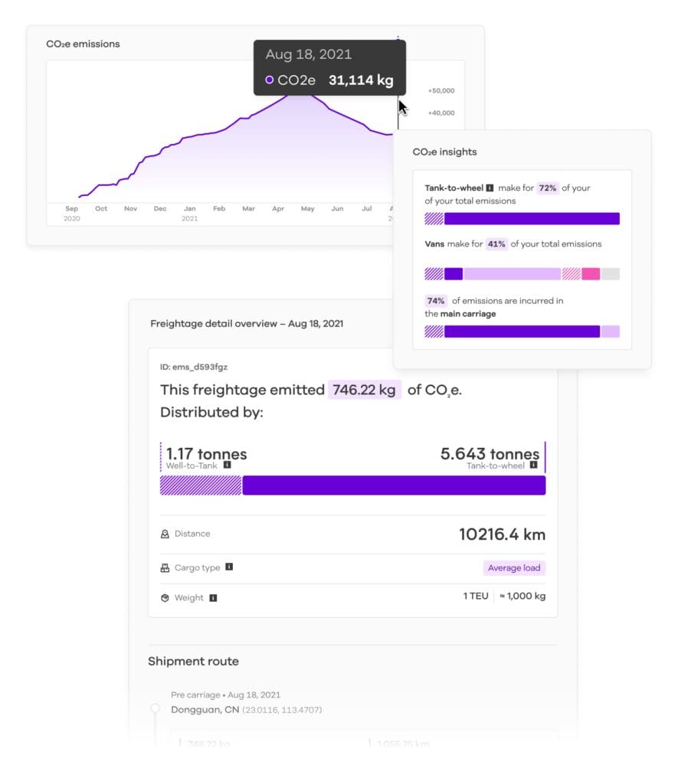Click the '10216.4 km' distance value
678x784 pixels.
coord(502,534)
